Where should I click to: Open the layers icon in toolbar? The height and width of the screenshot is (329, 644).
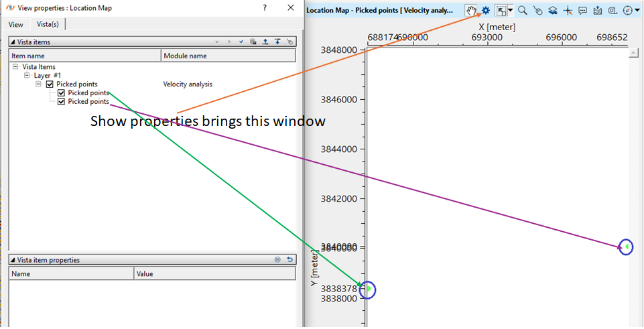pyautogui.click(x=553, y=11)
